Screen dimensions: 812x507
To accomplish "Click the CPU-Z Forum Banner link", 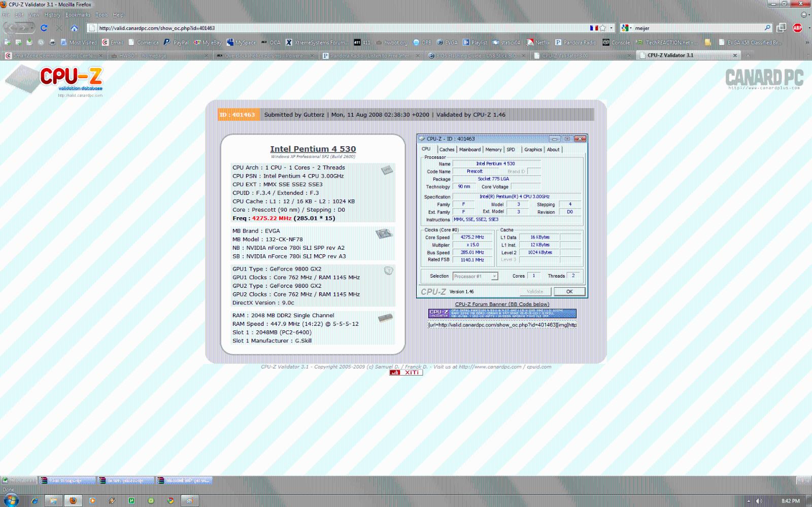I will (502, 305).
